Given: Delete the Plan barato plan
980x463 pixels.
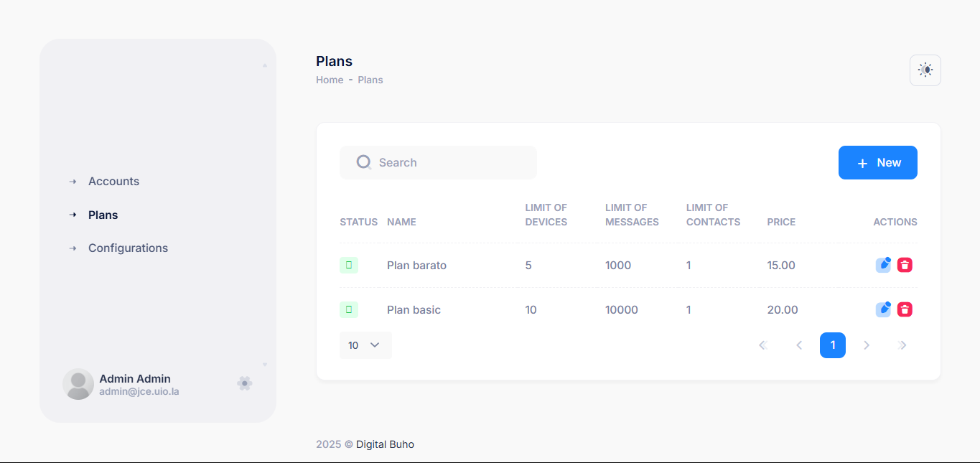Looking at the screenshot, I should (905, 265).
